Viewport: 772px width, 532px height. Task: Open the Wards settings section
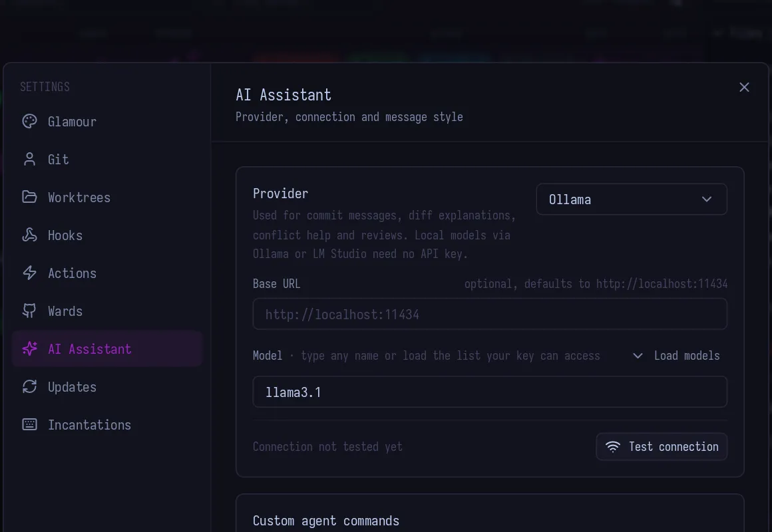pos(107,311)
